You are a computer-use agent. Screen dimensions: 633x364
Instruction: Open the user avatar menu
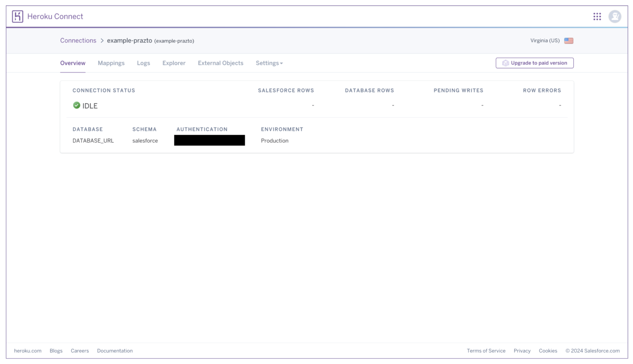click(615, 16)
